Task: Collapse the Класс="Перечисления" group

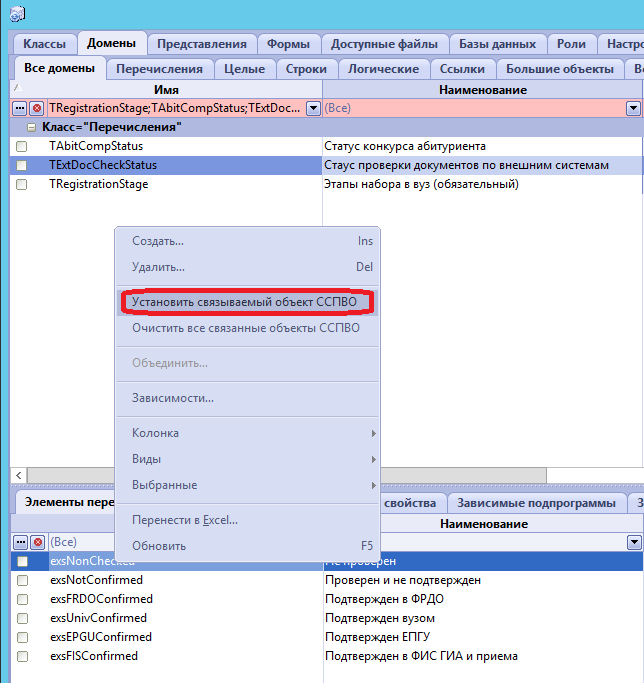Action: [x=31, y=128]
